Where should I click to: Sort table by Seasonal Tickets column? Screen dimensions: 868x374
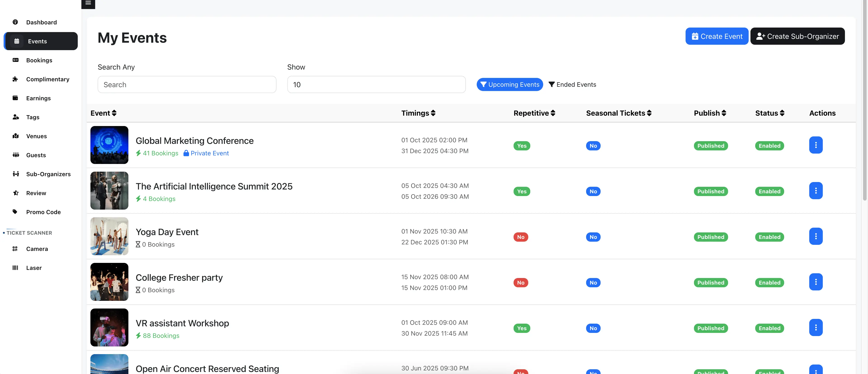pyautogui.click(x=618, y=113)
